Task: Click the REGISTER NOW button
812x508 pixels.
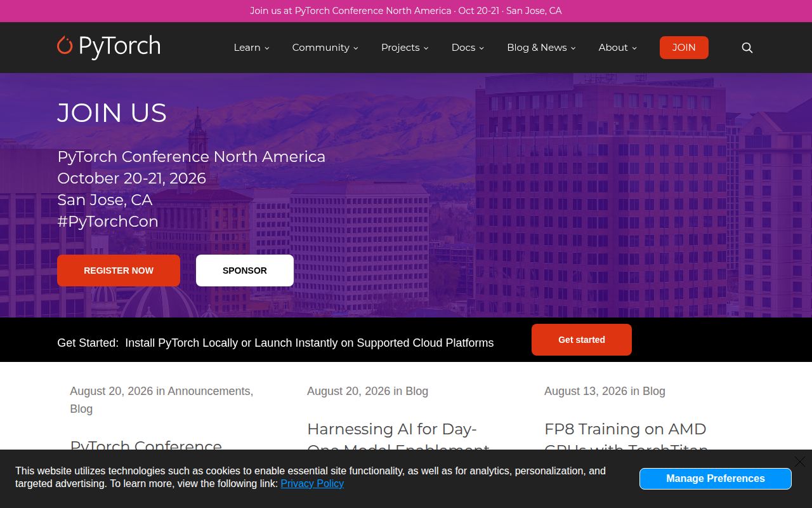Action: (x=119, y=271)
